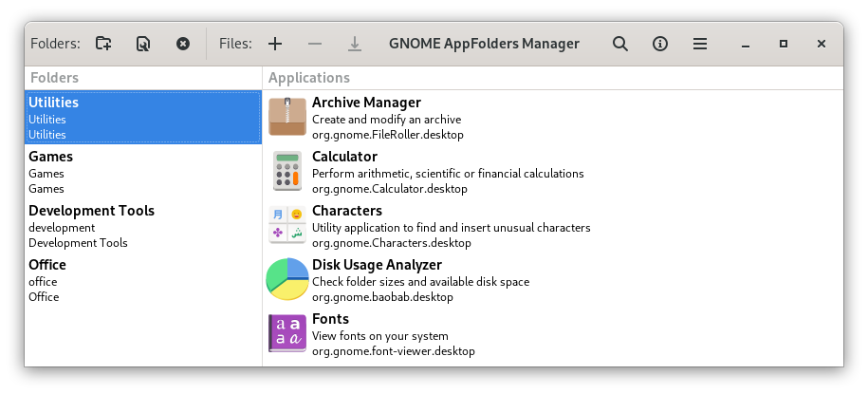868x394 pixels.
Task: Click org.gnome.FileRoller.desktop text
Action: coord(388,135)
